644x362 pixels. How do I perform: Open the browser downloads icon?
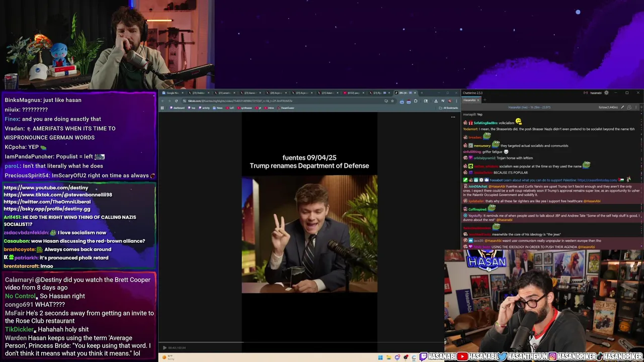coord(436,101)
